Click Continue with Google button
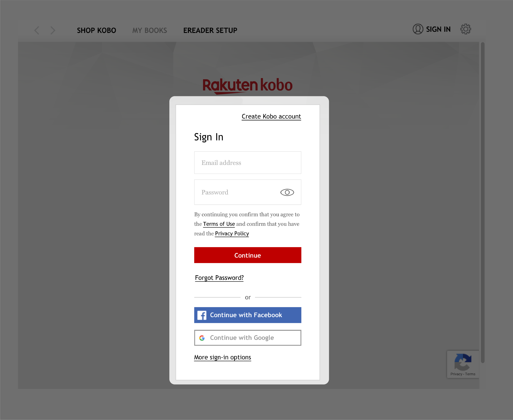This screenshot has height=420, width=513. click(x=248, y=337)
